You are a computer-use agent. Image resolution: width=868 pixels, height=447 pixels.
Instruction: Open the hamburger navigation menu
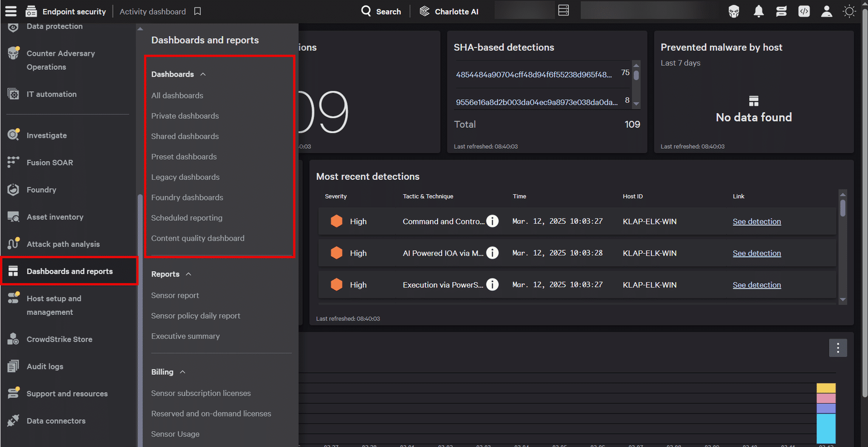[11, 11]
